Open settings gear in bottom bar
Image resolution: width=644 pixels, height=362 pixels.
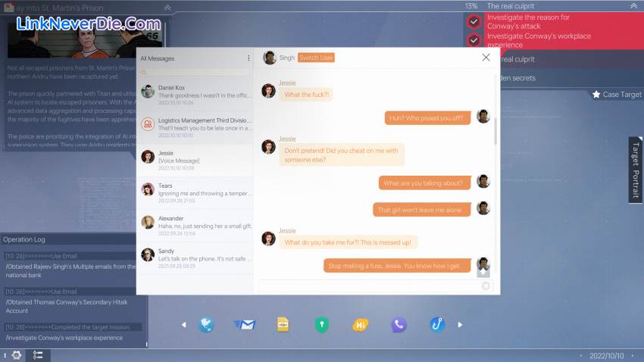[x=16, y=354]
